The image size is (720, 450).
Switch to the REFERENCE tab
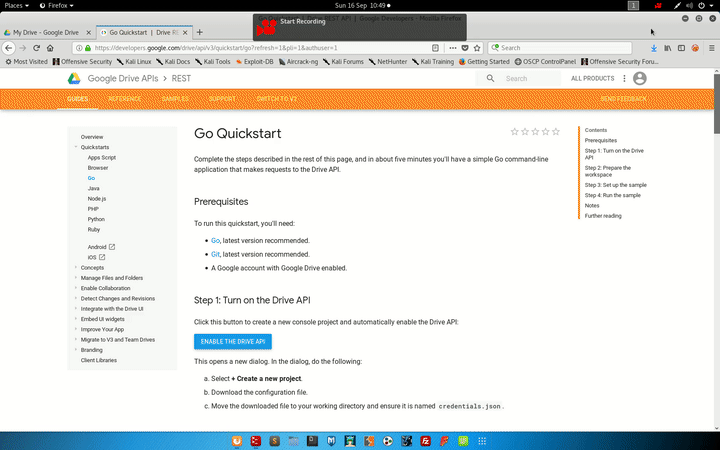[125, 99]
